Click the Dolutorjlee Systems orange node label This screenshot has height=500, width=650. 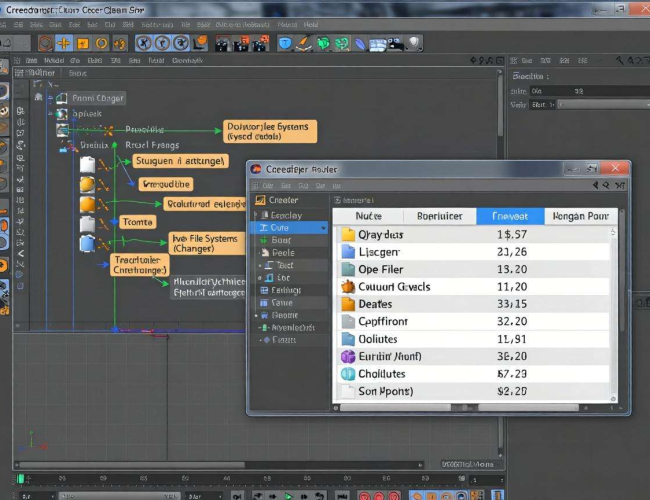(x=269, y=132)
